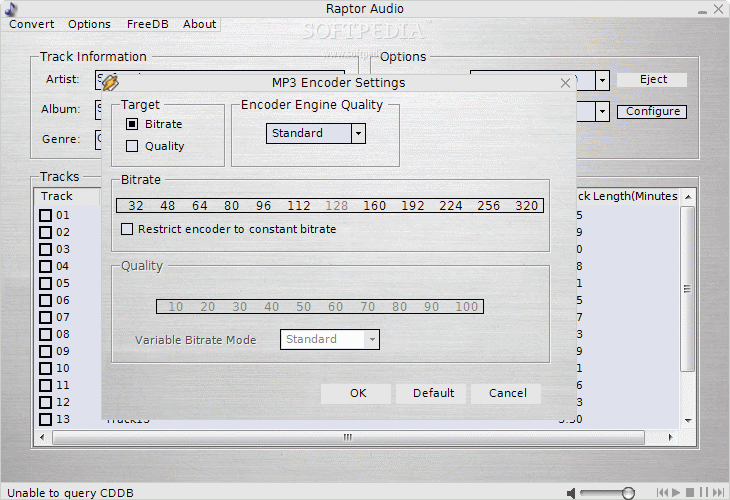The height and width of the screenshot is (500, 730).
Task: Check track 02 checkbox
Action: point(45,232)
